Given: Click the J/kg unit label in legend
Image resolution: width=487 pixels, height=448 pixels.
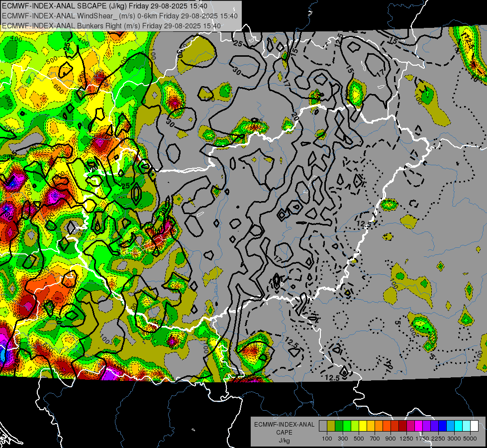Looking at the screenshot, I should point(284,441).
